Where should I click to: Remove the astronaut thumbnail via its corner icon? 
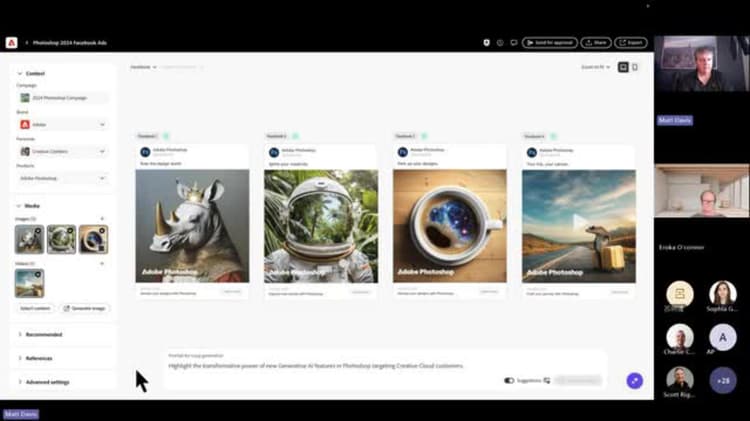point(70,231)
